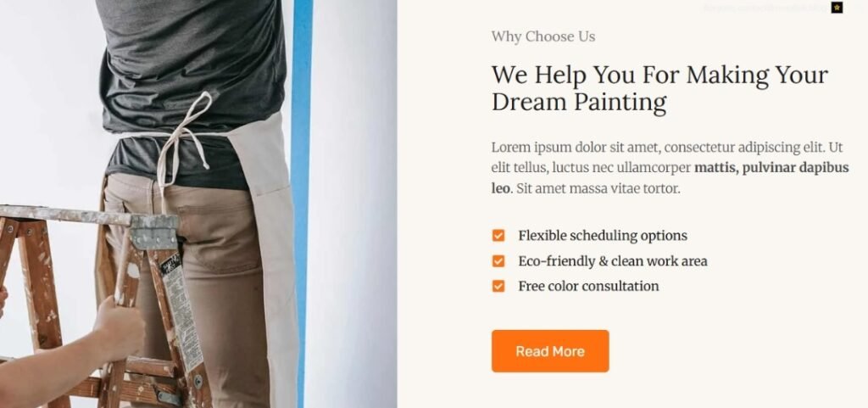Click the orange check icon beside Eco-friendly

pos(498,260)
